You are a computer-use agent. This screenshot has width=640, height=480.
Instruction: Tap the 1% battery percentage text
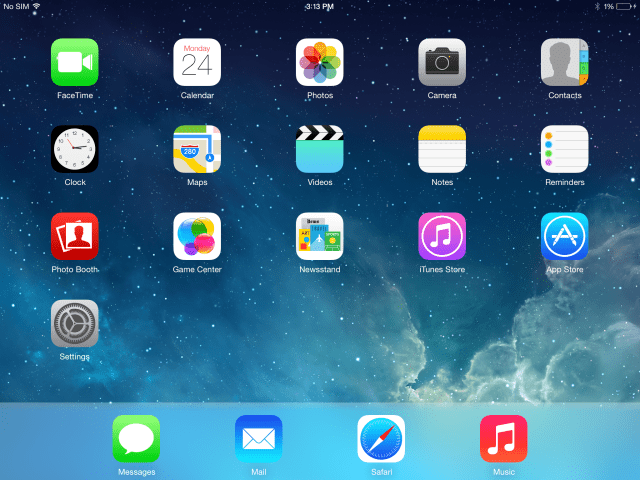click(x=609, y=7)
